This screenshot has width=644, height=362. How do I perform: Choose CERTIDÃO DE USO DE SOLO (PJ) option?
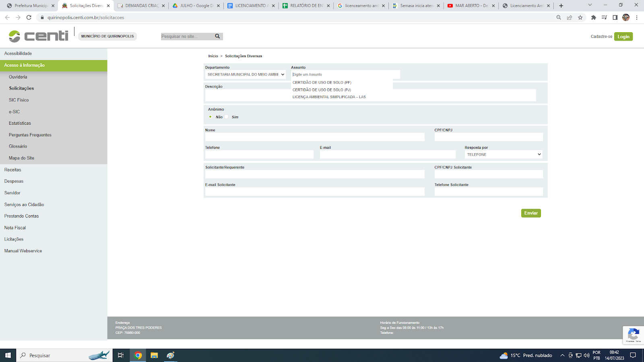point(322,90)
